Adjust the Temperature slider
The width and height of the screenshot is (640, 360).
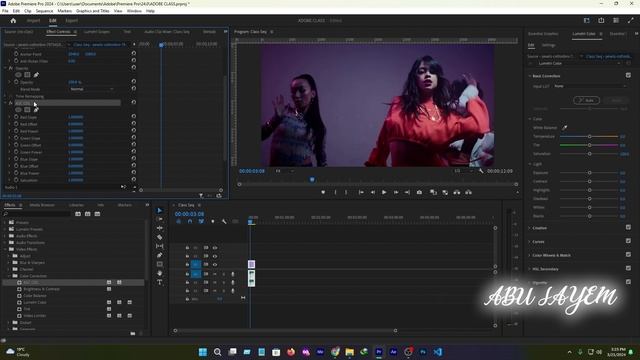[x=589, y=136]
